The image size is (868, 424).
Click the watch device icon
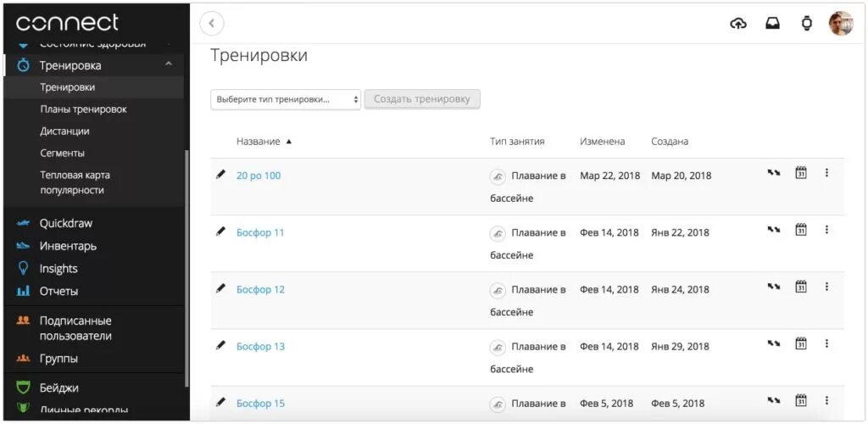[x=806, y=24]
